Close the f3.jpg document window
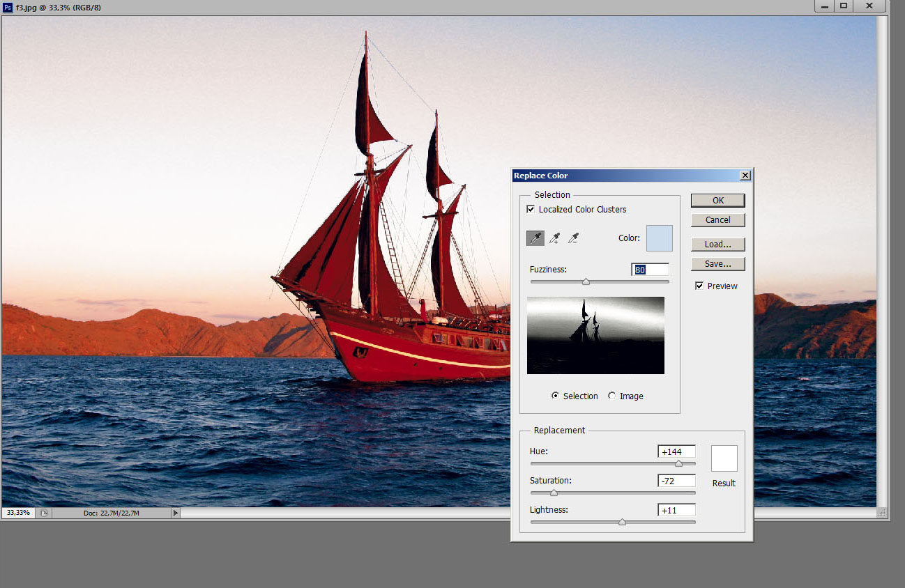905x588 pixels. coord(871,6)
